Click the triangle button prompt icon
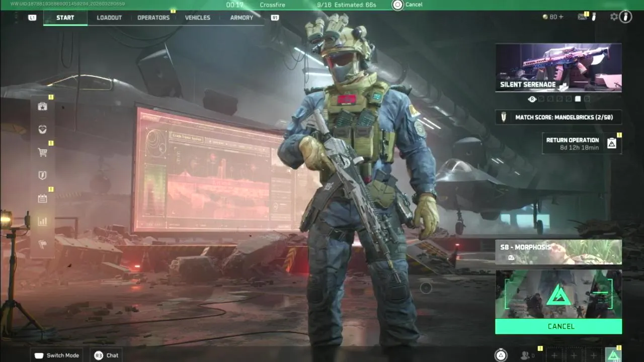 point(501,355)
